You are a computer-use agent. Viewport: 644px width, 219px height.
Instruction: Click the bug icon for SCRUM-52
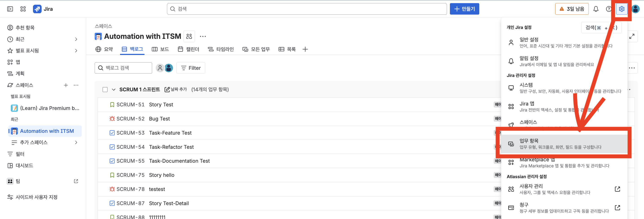(112, 118)
